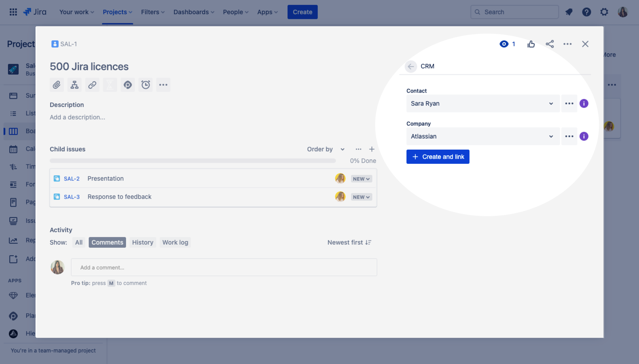Show Work log activity tab

[x=175, y=242]
